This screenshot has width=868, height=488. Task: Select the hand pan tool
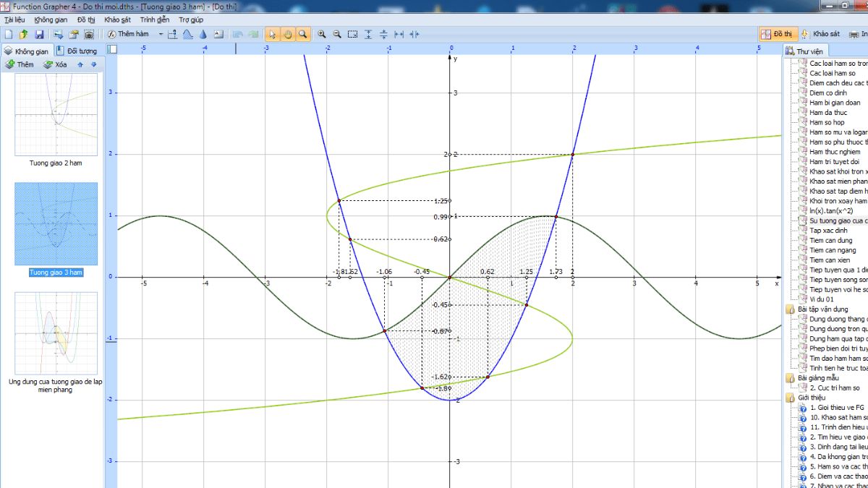click(288, 34)
